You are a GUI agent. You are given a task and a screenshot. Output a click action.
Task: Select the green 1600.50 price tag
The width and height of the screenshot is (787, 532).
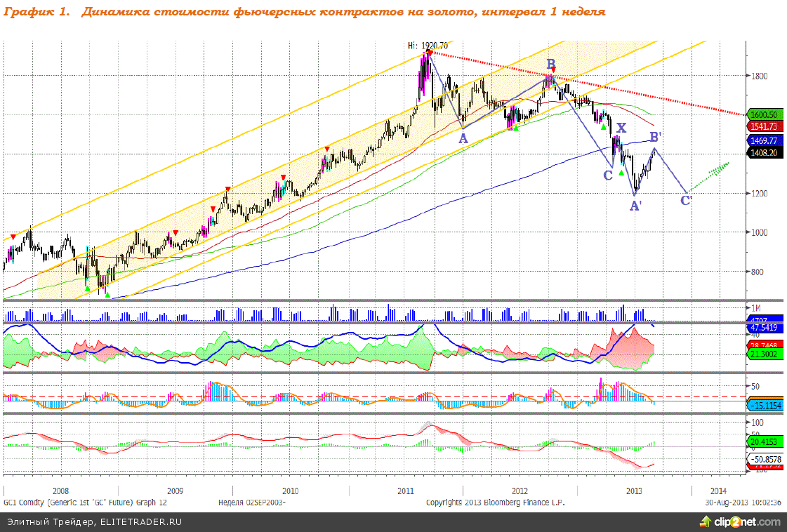pyautogui.click(x=762, y=115)
